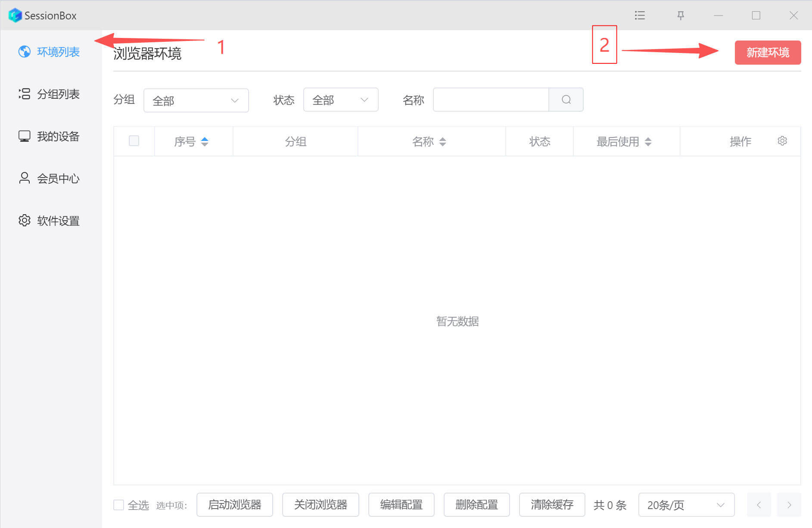
Task: Sort by 序号 using the sort arrows
Action: pos(205,141)
